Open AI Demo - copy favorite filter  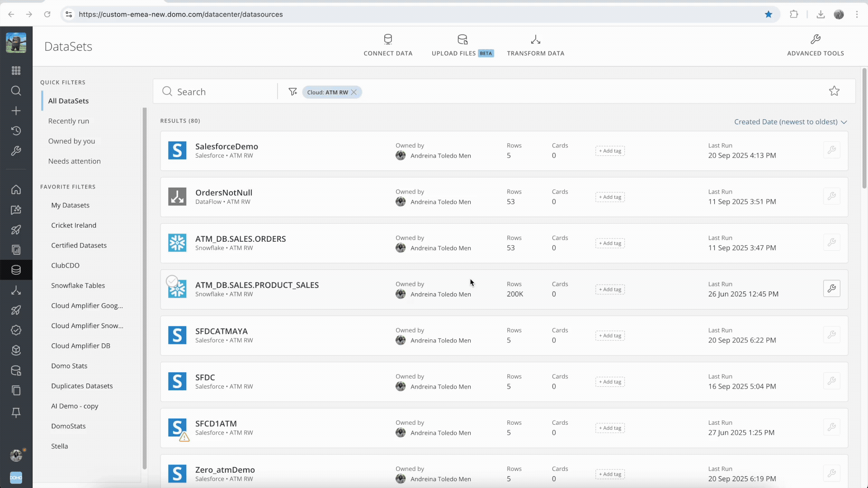[x=75, y=406]
